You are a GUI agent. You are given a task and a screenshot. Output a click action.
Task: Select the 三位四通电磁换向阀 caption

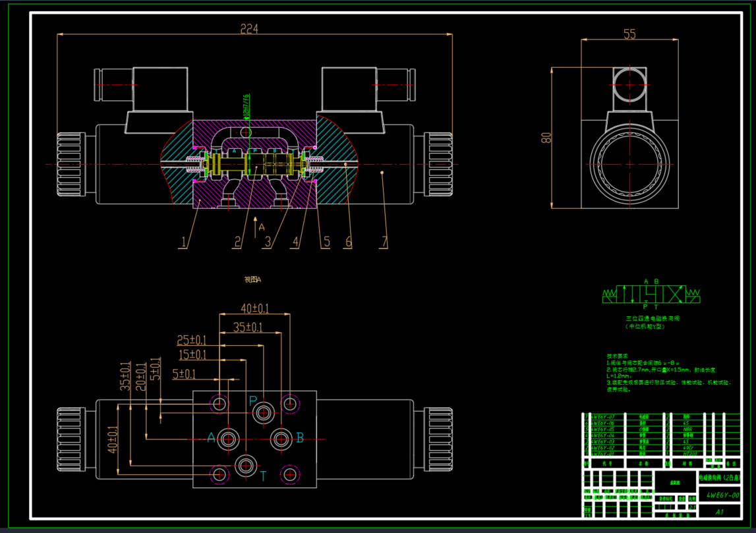(653, 318)
